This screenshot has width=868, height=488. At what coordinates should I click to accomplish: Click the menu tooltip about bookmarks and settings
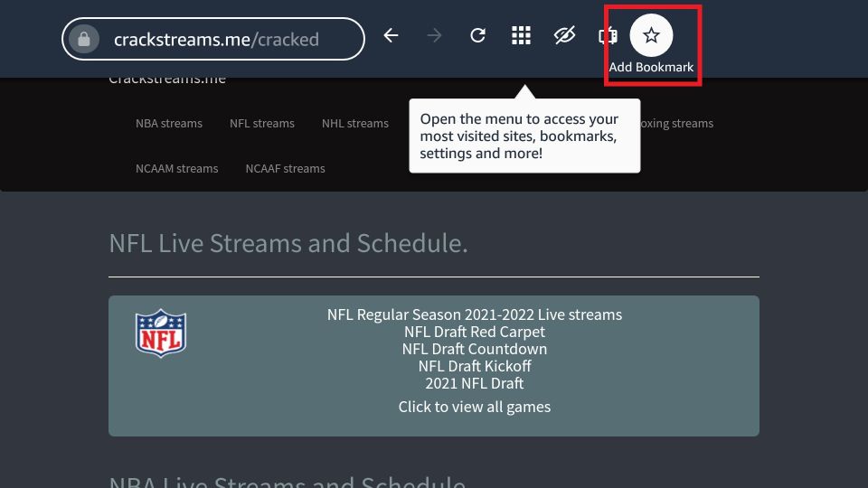[524, 136]
